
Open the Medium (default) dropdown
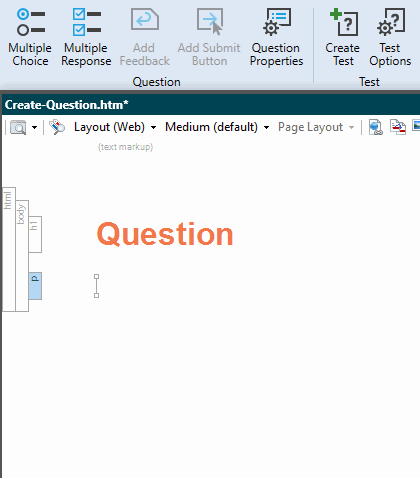(217, 127)
